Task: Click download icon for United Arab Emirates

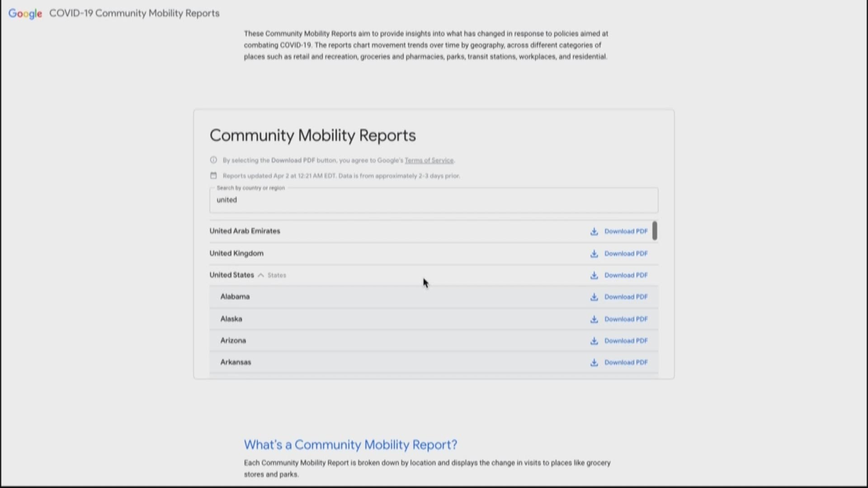Action: [x=594, y=231]
